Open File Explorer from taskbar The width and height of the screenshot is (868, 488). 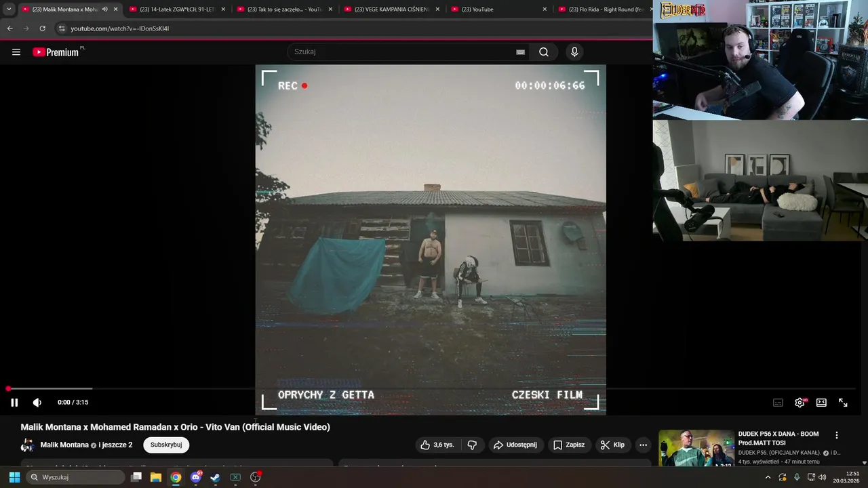pos(156,477)
